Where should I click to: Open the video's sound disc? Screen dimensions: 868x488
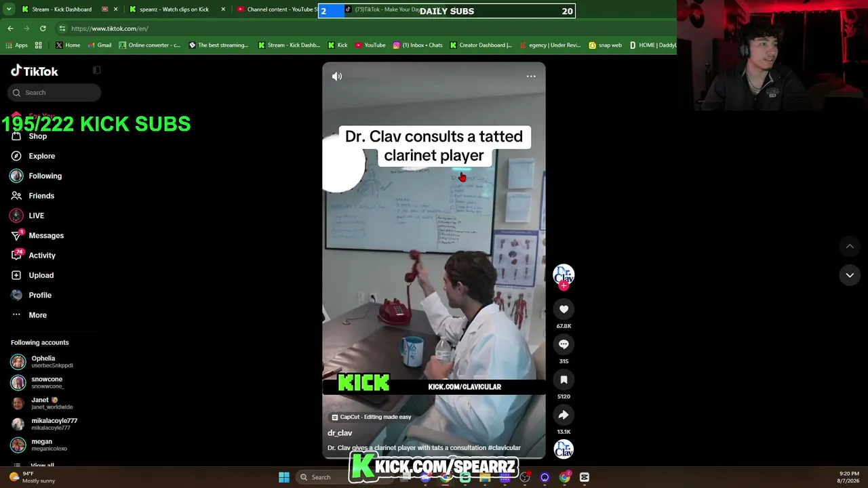[564, 449]
